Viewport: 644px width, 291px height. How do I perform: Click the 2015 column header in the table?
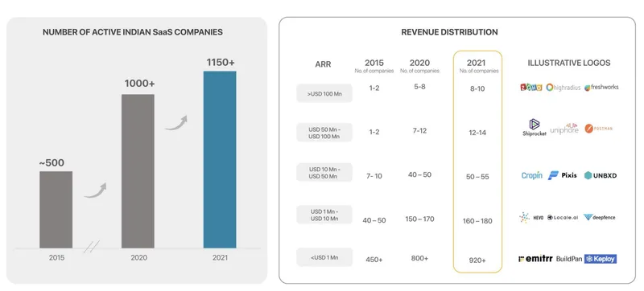tap(374, 64)
